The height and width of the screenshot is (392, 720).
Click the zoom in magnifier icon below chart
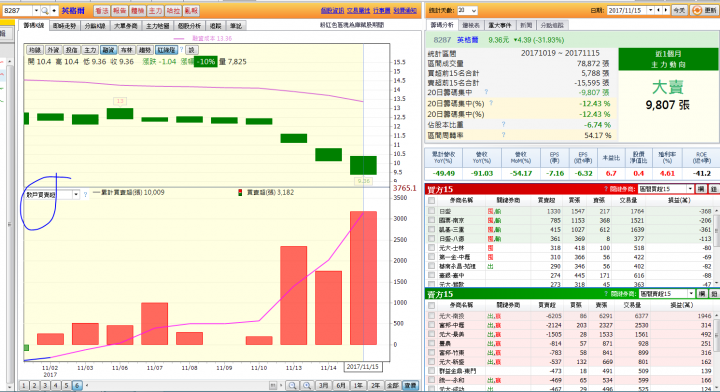307,386
